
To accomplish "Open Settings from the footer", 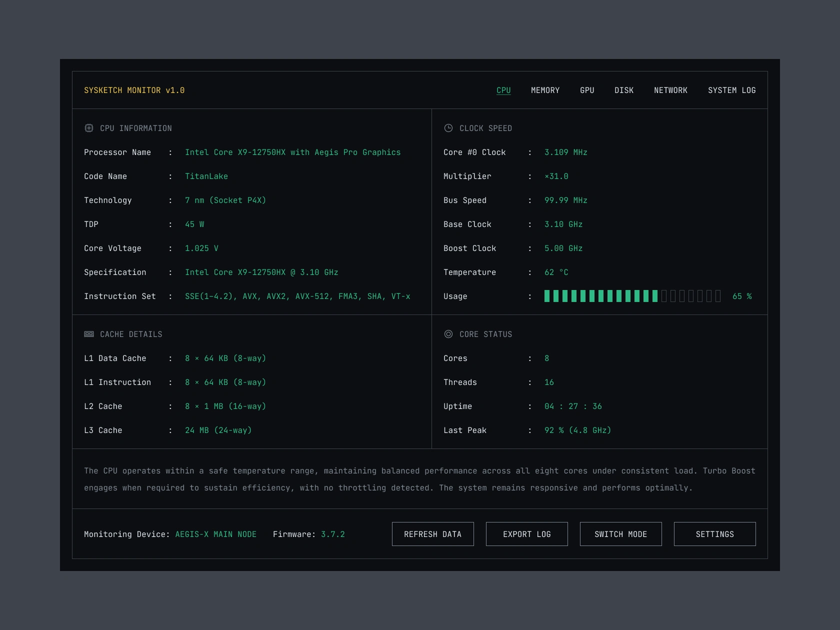I will coord(714,534).
